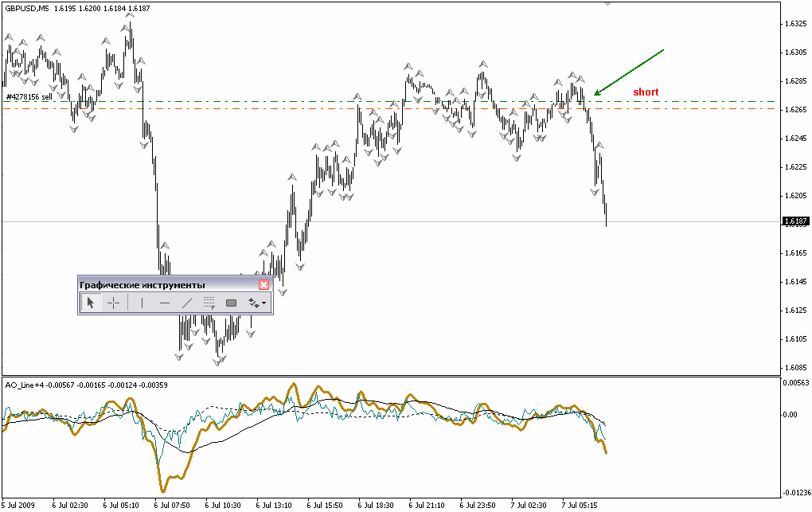Select the red 'short' text label
Image resolution: width=812 pixels, height=512 pixels.
click(646, 92)
